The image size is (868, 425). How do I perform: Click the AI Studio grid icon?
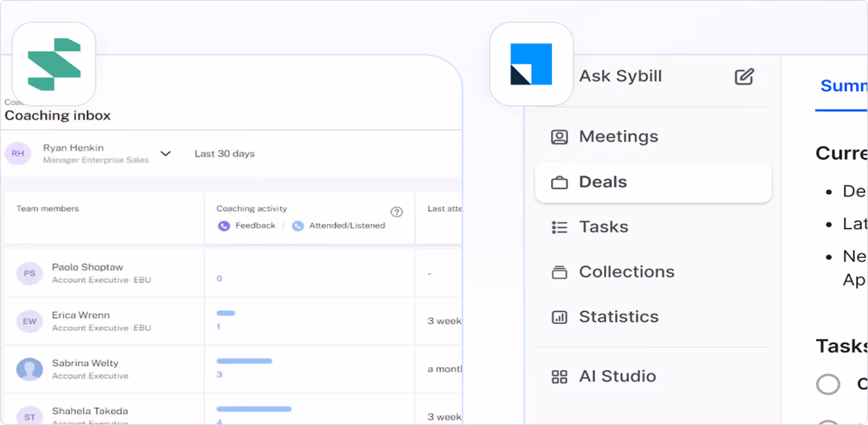(x=559, y=376)
